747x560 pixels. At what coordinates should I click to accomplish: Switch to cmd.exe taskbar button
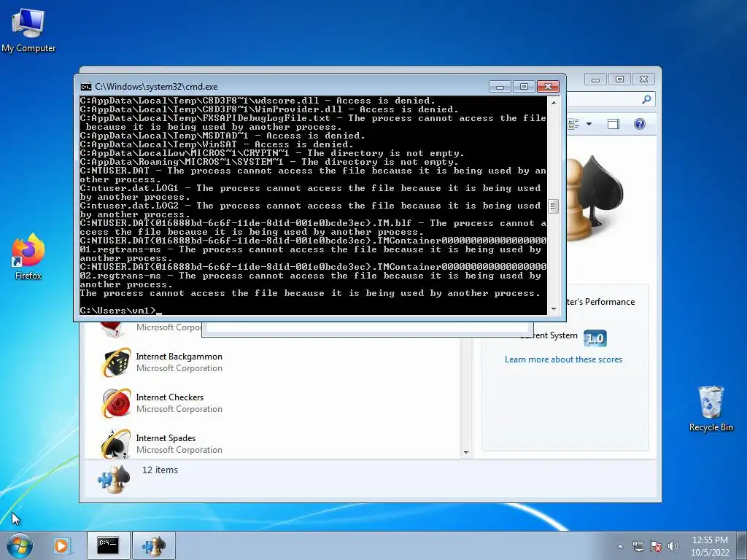click(108, 545)
